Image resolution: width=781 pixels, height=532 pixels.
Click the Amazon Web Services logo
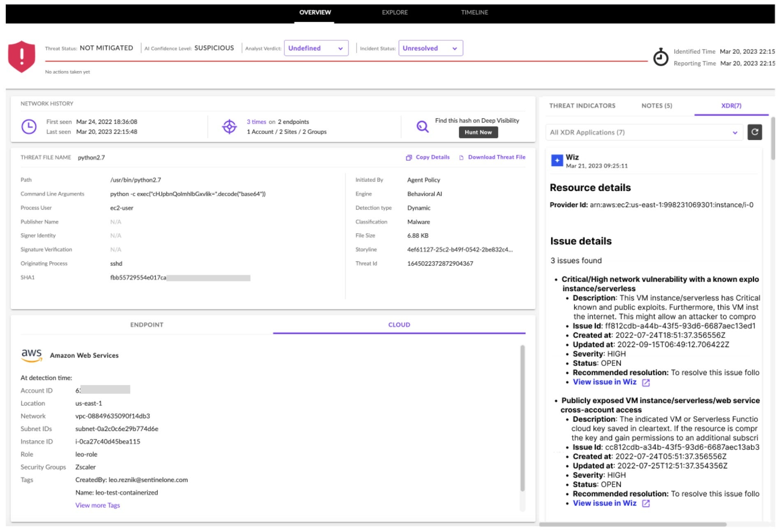tap(32, 355)
